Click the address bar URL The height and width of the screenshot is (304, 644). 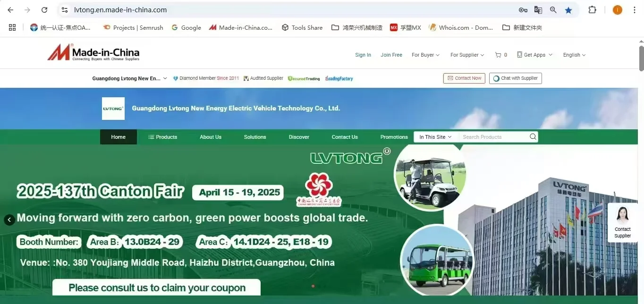pyautogui.click(x=120, y=10)
